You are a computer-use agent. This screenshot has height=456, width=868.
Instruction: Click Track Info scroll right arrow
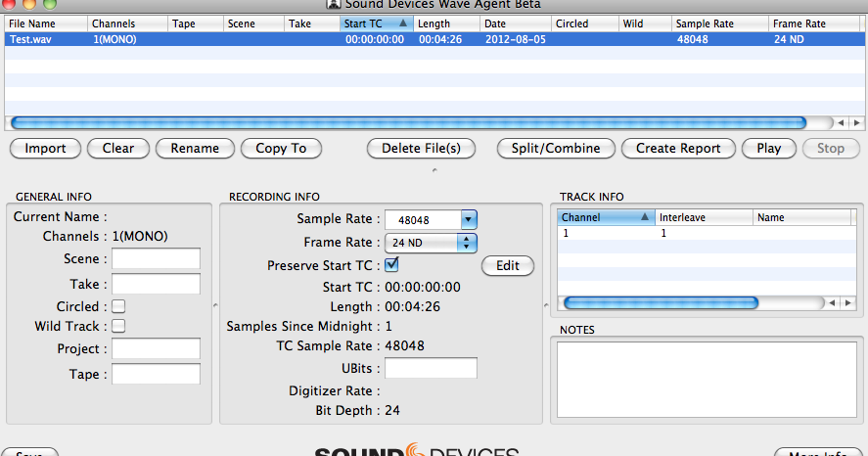[848, 302]
